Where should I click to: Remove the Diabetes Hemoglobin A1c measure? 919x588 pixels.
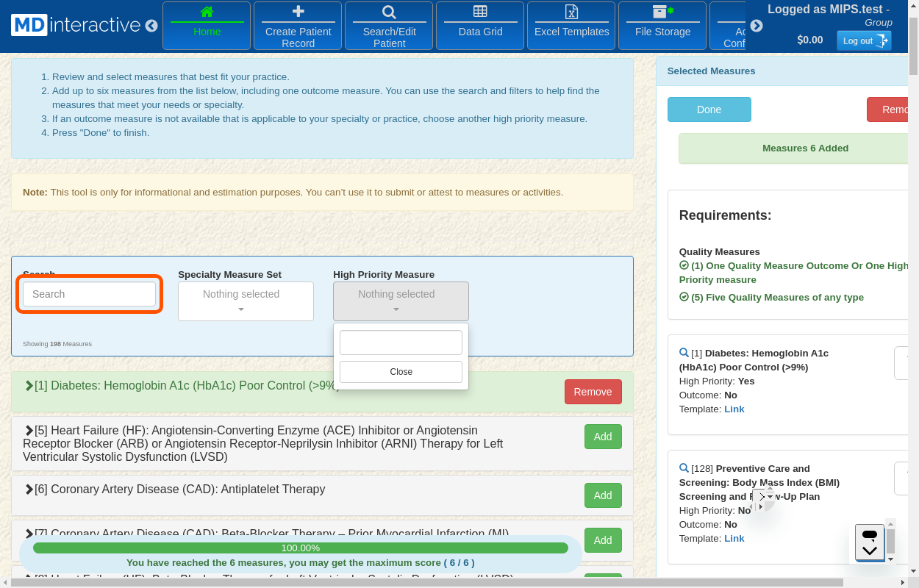(x=593, y=392)
